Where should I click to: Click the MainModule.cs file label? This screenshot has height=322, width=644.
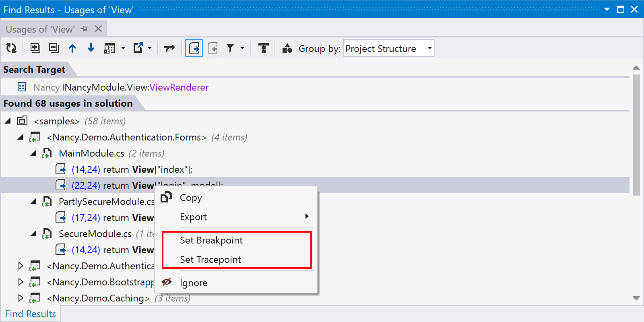(x=92, y=153)
